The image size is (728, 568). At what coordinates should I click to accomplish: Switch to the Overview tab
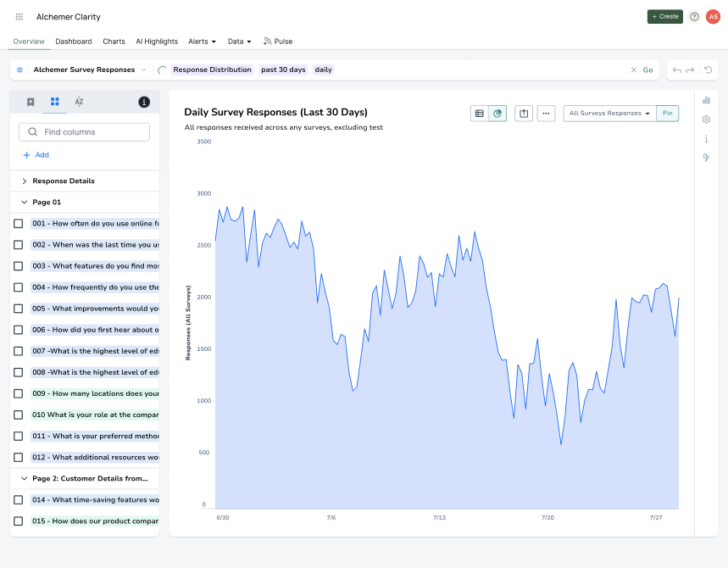29,42
